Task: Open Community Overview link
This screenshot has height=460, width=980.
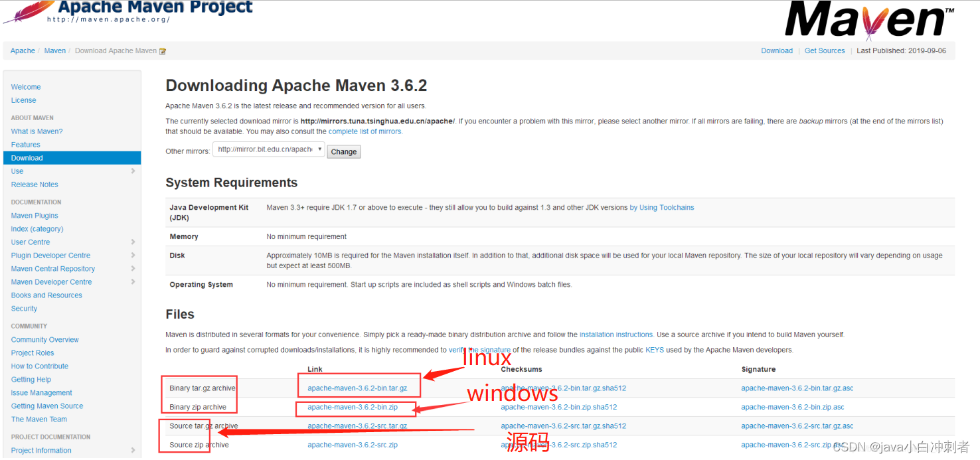Action: point(45,340)
